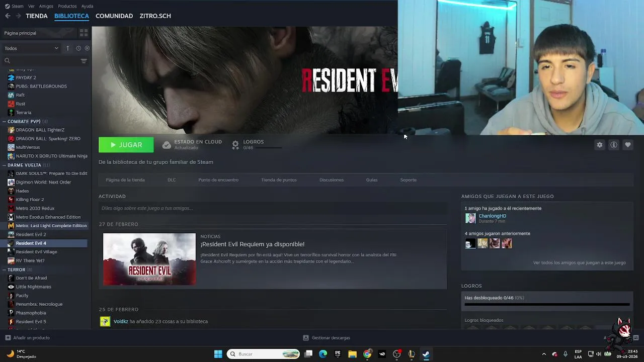
Task: Select Raft game icon
Action: 11,95
